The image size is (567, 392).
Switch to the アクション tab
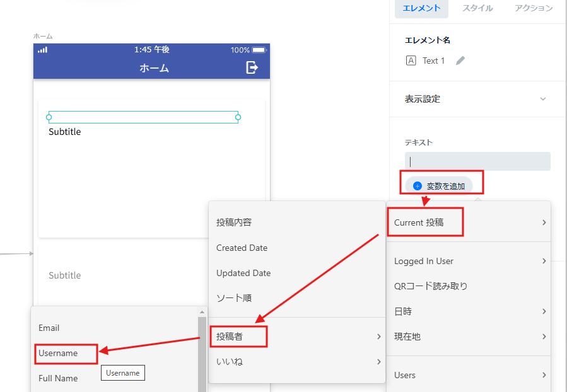[x=534, y=8]
